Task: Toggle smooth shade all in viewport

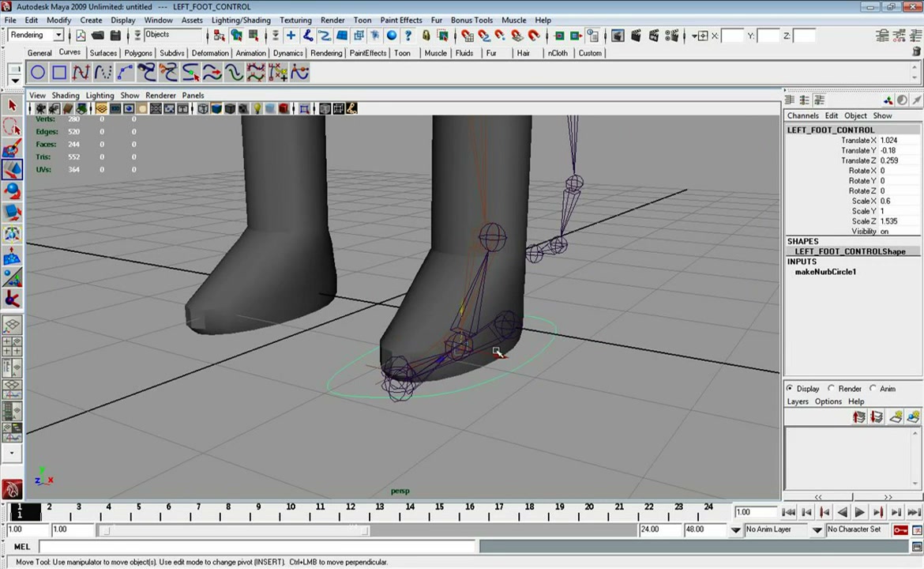Action: coord(216,108)
